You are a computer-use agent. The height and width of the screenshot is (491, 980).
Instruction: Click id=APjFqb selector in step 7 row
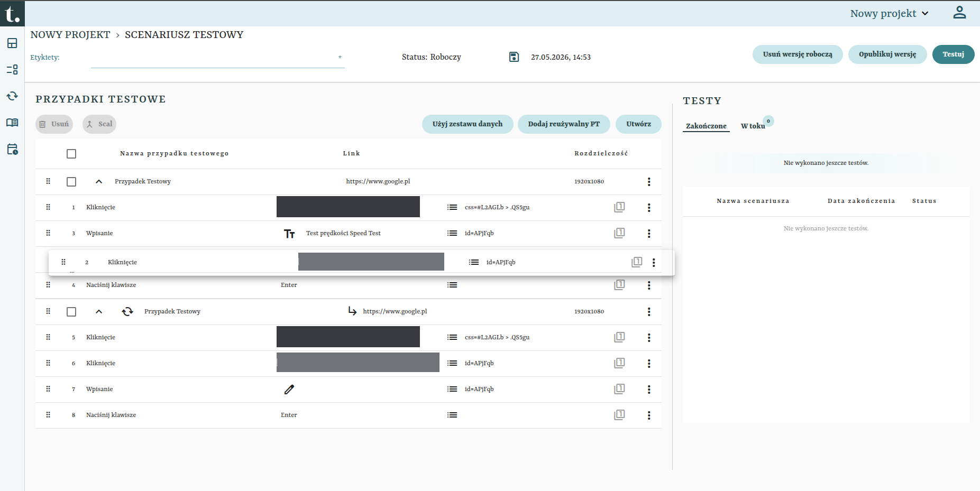tap(479, 390)
